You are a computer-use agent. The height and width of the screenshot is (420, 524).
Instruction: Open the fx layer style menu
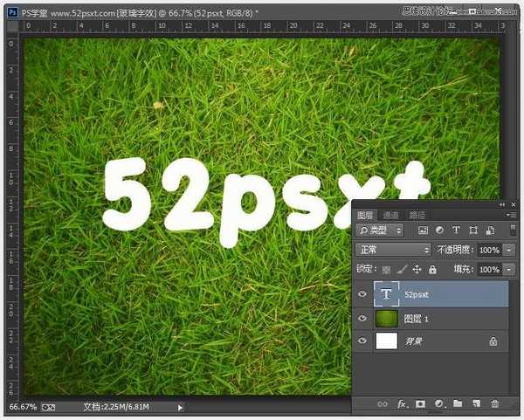coord(403,403)
